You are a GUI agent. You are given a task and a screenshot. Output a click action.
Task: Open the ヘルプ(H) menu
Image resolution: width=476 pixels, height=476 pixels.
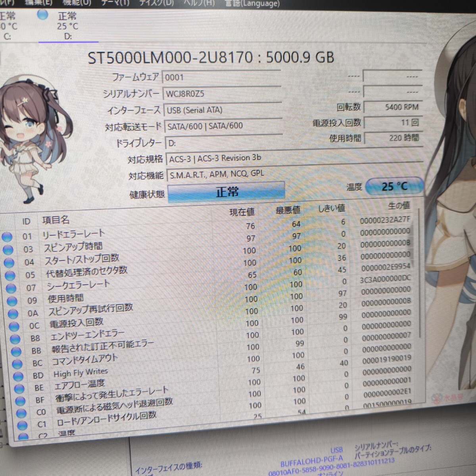coord(199,3)
